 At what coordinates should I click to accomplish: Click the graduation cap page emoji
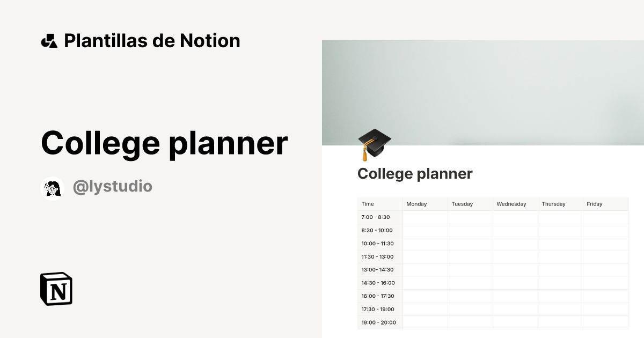(x=374, y=144)
